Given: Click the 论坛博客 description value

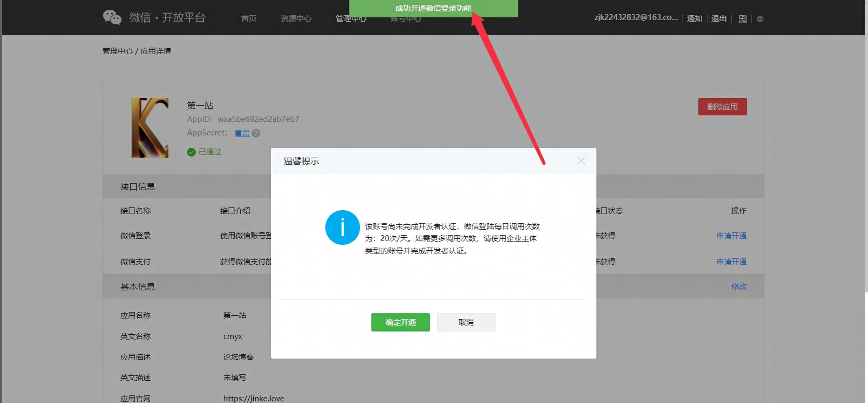Looking at the screenshot, I should tap(239, 357).
